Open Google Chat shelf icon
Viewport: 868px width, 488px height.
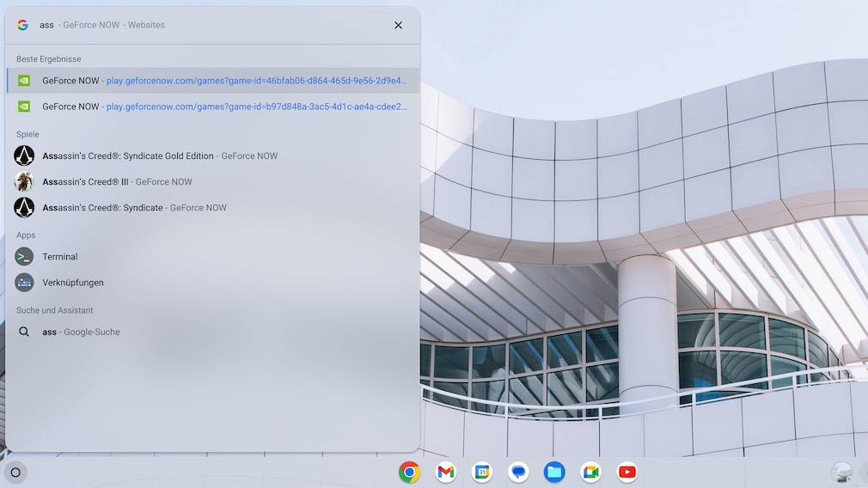[x=518, y=472]
